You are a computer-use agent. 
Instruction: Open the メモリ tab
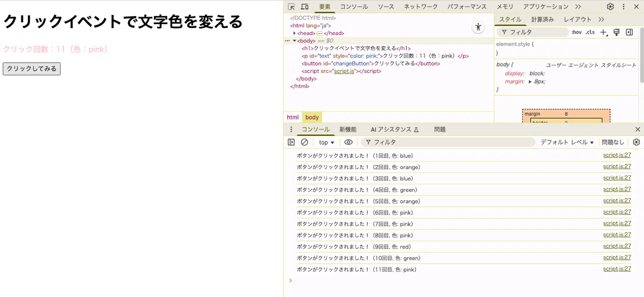pyautogui.click(x=504, y=6)
